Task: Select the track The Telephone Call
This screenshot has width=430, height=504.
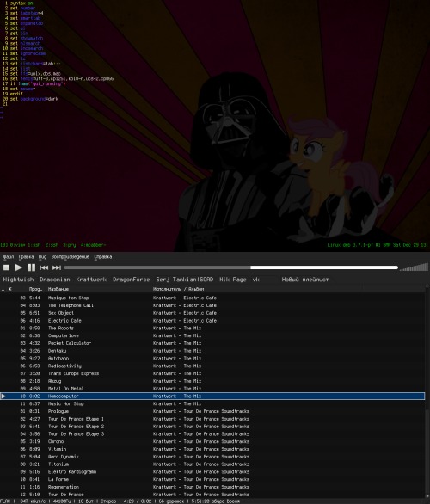Action: click(x=212, y=305)
